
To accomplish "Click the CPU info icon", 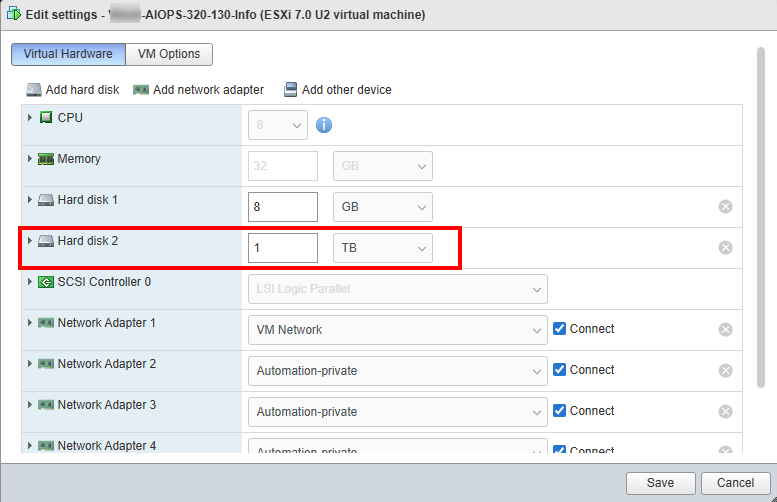I will [x=324, y=125].
